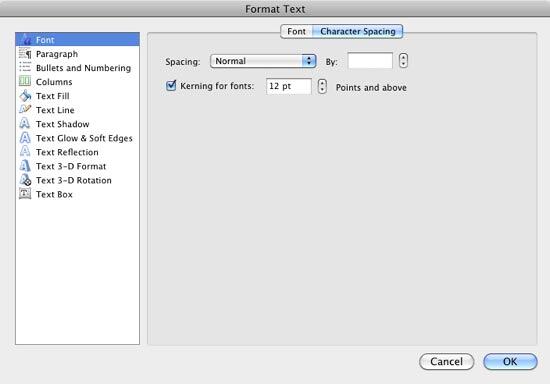
Task: Choose the Font label in the sidebar
Action: [x=45, y=40]
